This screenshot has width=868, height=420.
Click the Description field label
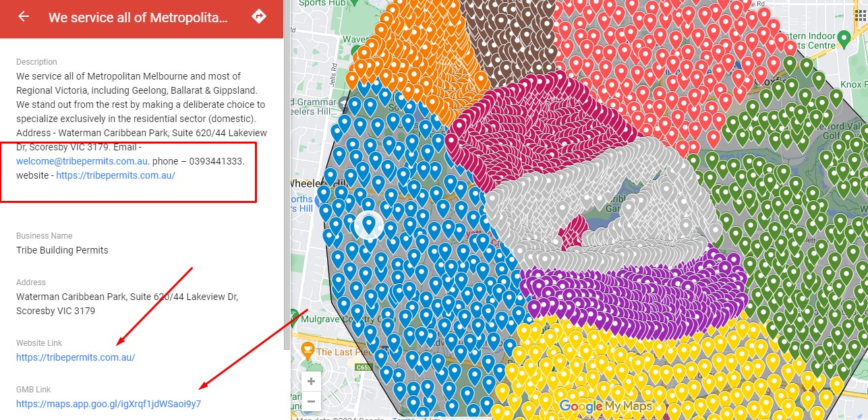click(36, 62)
